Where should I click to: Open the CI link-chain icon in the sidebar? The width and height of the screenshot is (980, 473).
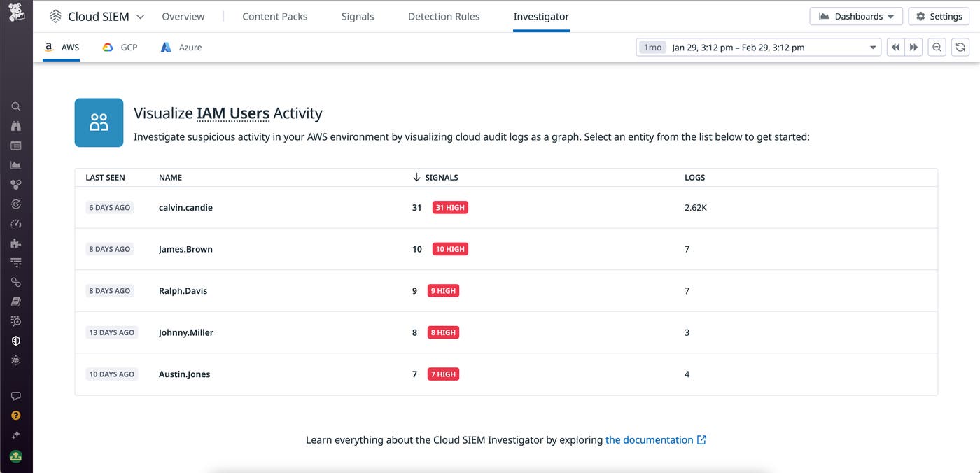coord(16,282)
